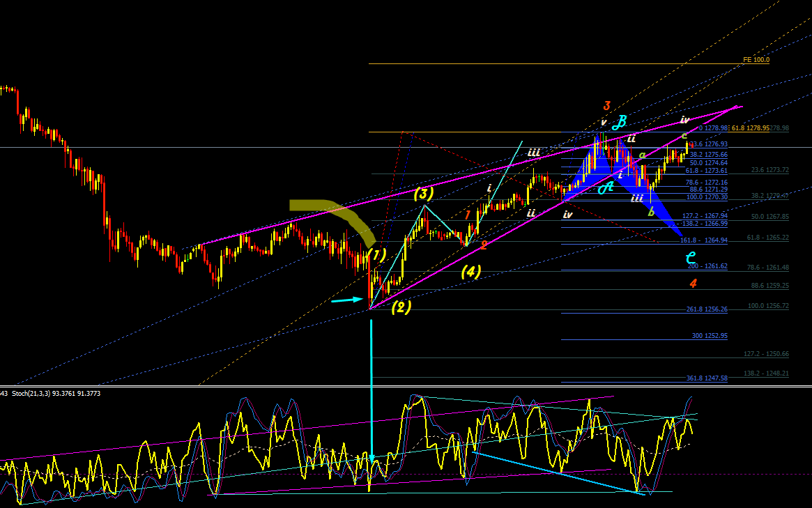Select the yellow (4) wave label

click(470, 271)
